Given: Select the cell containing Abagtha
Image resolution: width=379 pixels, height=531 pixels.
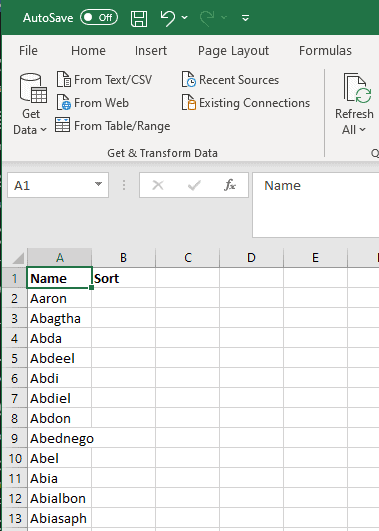Looking at the screenshot, I should (x=60, y=318).
